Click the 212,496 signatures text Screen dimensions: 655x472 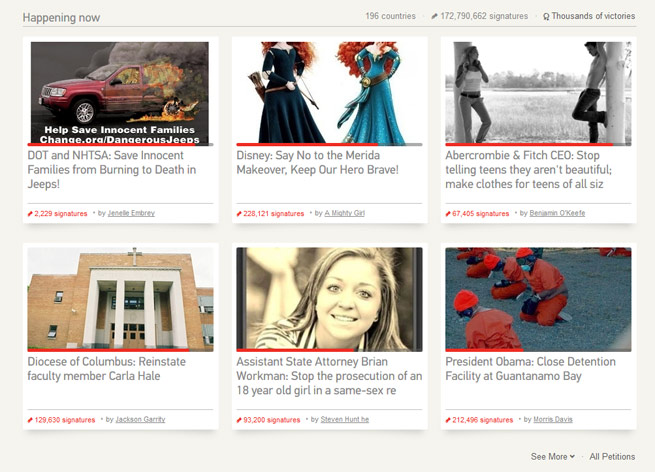pyautogui.click(x=482, y=419)
